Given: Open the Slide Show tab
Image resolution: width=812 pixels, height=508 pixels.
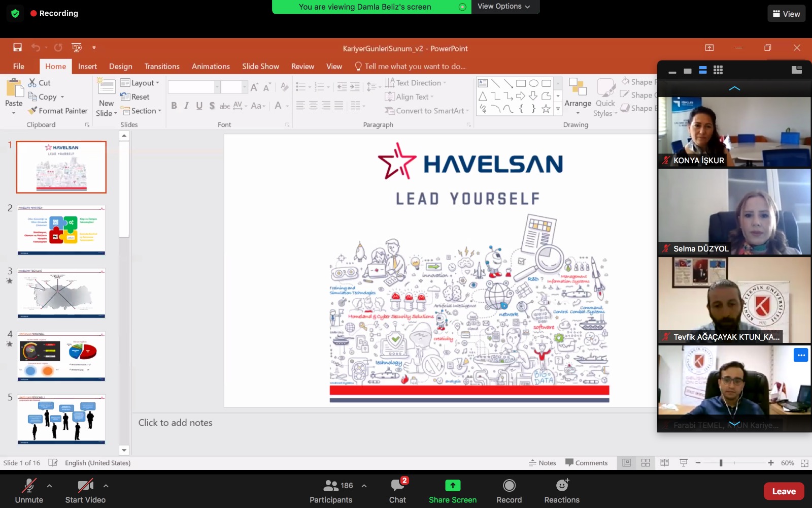Looking at the screenshot, I should [260, 67].
